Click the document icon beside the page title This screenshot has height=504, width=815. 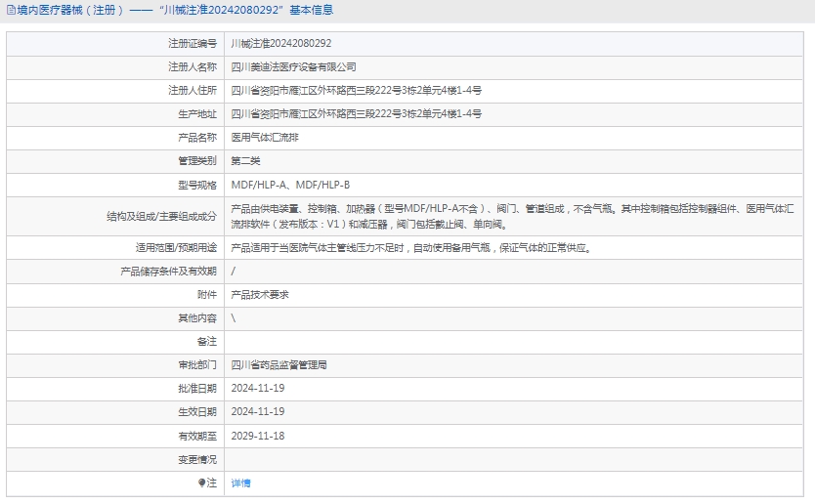(x=9, y=10)
